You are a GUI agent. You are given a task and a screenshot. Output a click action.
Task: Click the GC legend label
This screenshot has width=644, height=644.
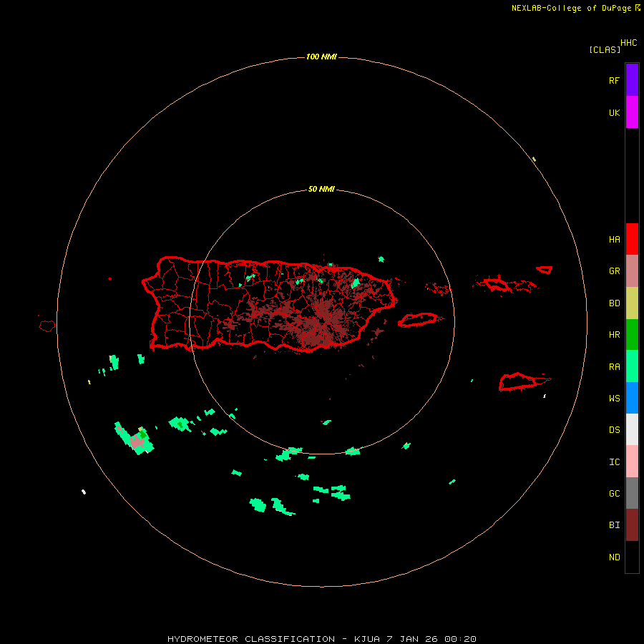tap(614, 494)
